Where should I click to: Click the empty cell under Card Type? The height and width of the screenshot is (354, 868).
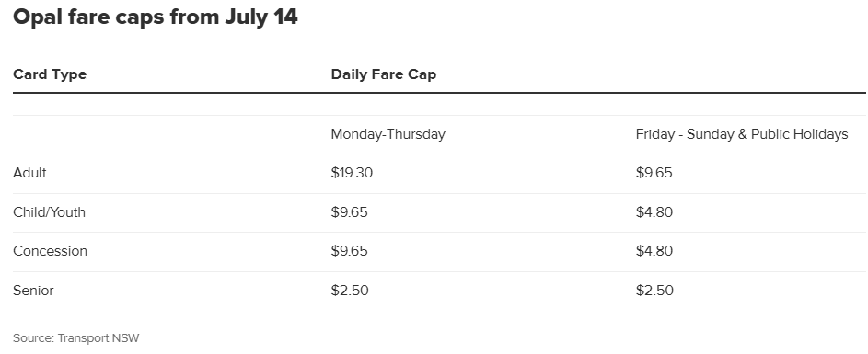click(171, 134)
